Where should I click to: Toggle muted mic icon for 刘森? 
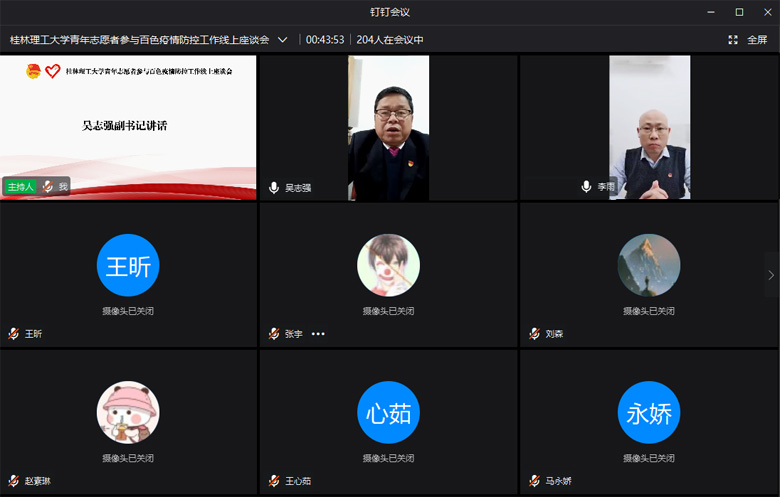534,334
